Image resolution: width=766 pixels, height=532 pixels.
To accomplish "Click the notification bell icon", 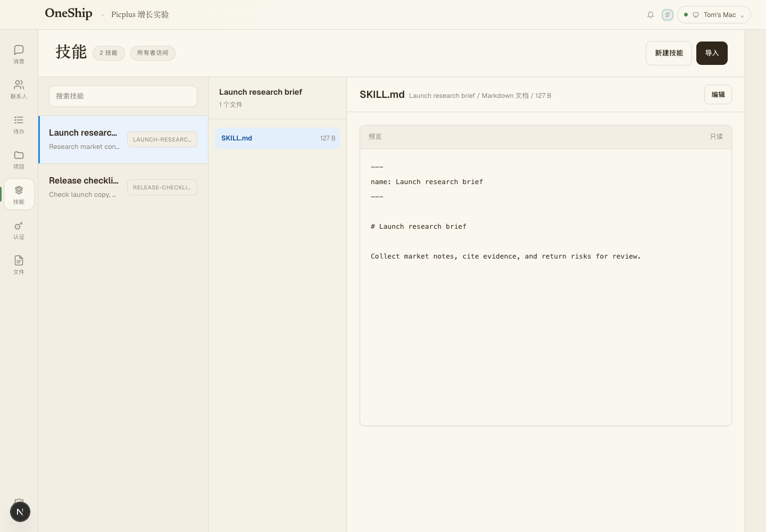I will 650,15.
